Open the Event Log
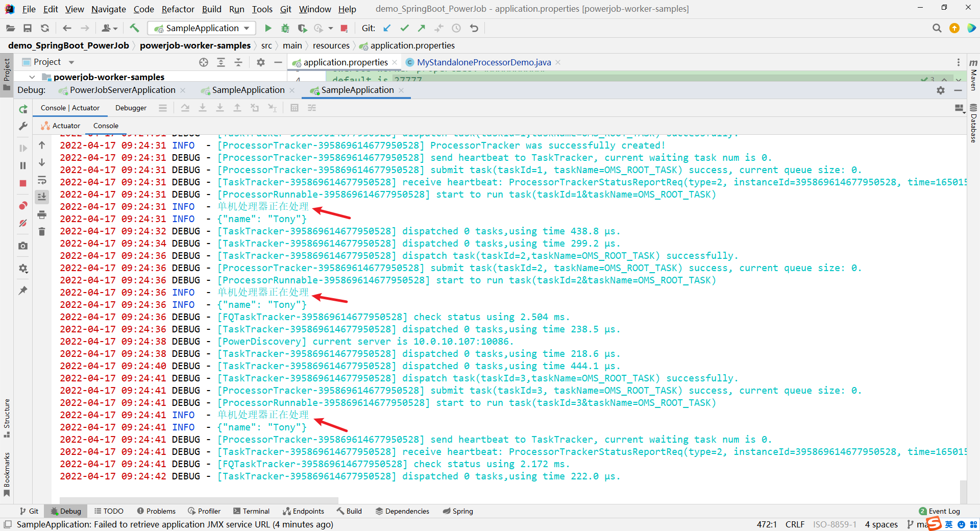This screenshot has width=980, height=531. (x=939, y=511)
